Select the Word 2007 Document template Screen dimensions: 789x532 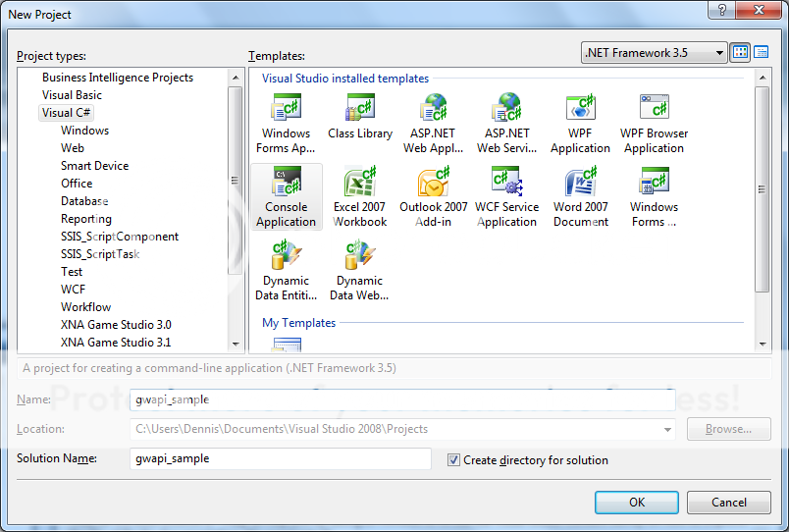pos(580,196)
